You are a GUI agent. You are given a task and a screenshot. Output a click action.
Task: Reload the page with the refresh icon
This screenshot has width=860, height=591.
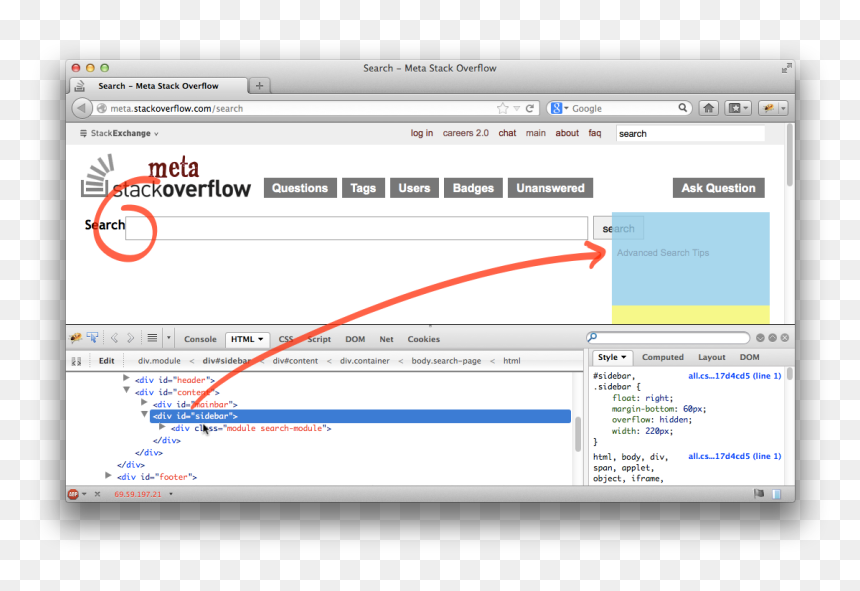point(529,109)
